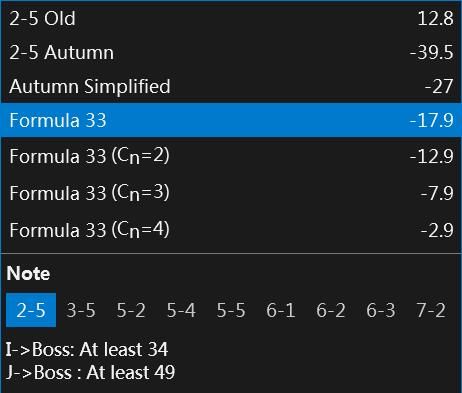Viewport: 462px width, 393px height.
Task: Select Formula 33 (Cn=3) entry
Action: click(231, 193)
